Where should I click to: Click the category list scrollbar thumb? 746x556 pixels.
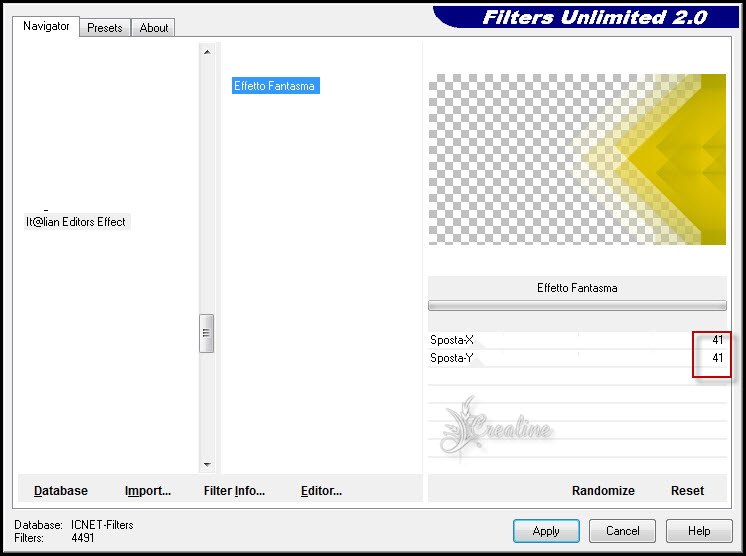click(x=207, y=333)
